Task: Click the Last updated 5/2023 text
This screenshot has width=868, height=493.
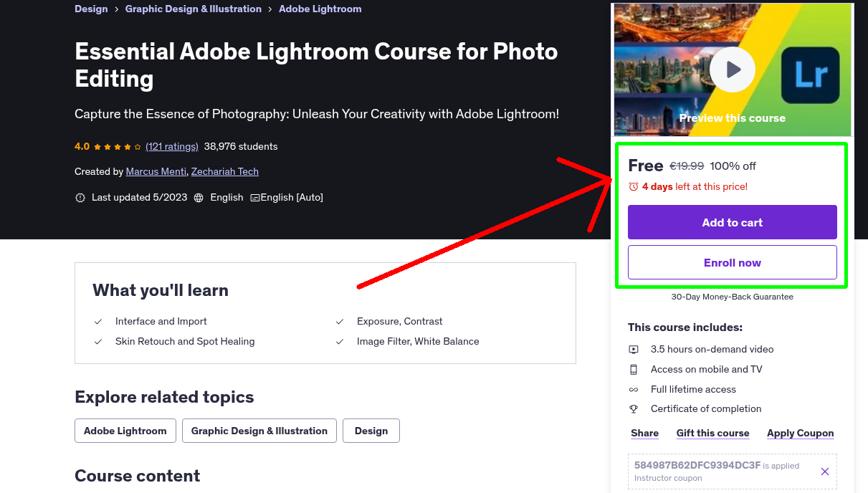Action: pyautogui.click(x=139, y=197)
